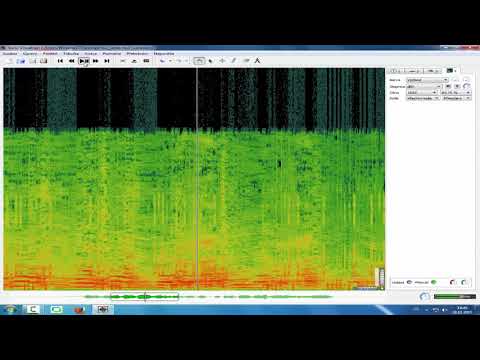
Task: Switch to the waveform layer tab in properties panel
Action: coord(413,71)
